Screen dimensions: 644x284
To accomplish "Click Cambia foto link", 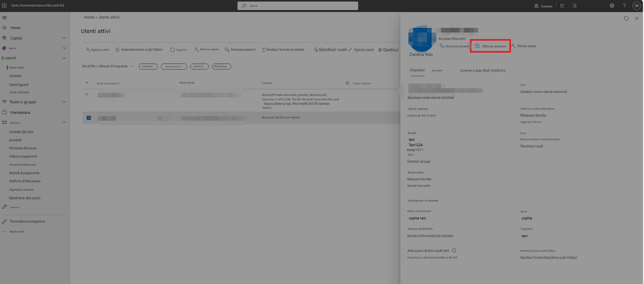I will [421, 55].
